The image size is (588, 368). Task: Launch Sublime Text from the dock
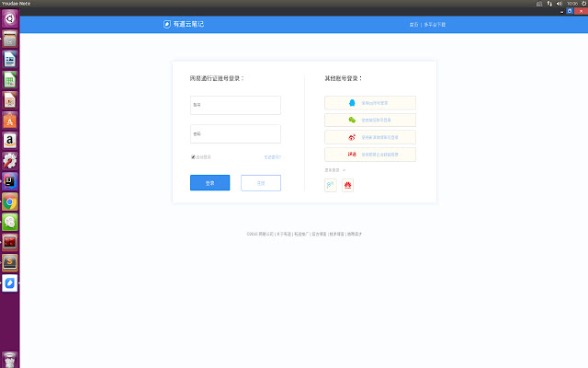point(10,263)
